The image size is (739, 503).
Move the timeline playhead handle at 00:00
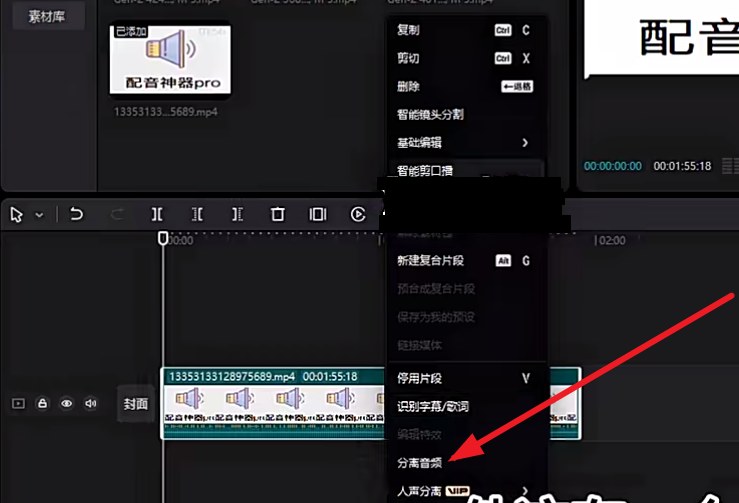coord(163,238)
